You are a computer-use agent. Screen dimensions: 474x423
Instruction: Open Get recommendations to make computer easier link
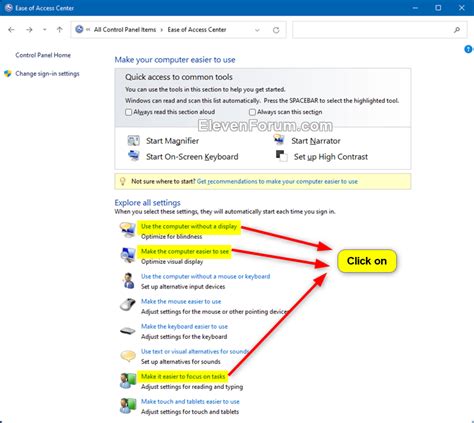coord(277,181)
